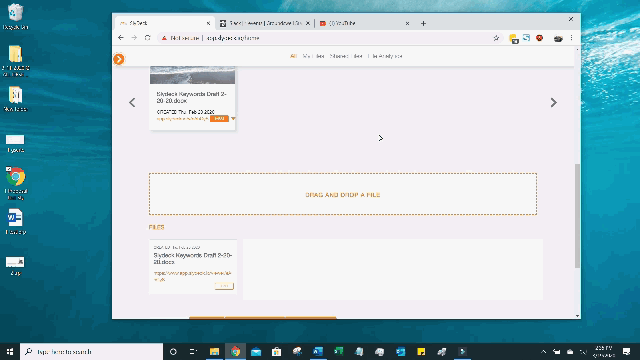
Task: Open the link on the top file card
Action: (x=182, y=119)
